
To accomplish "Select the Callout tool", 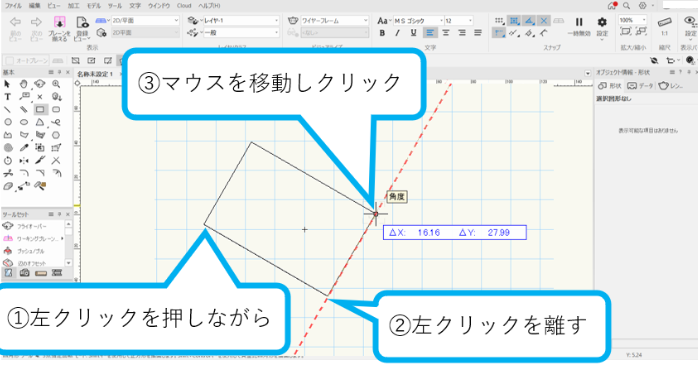I will click(x=24, y=97).
